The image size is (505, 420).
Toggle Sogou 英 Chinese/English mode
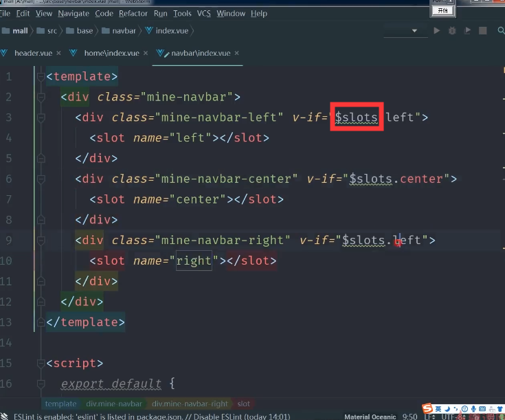(x=438, y=409)
